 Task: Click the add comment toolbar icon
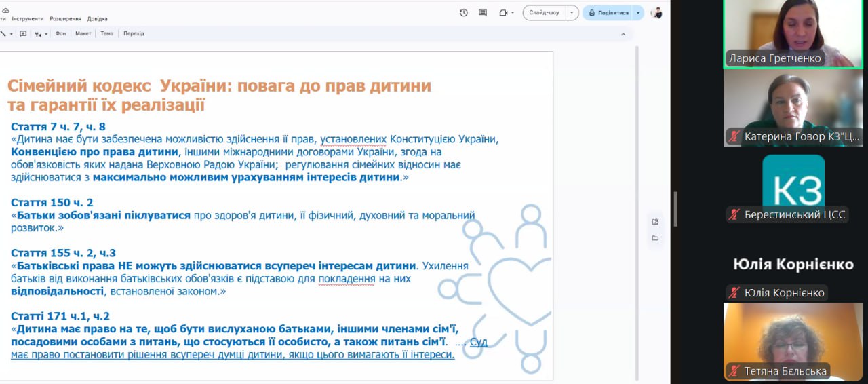(x=23, y=33)
